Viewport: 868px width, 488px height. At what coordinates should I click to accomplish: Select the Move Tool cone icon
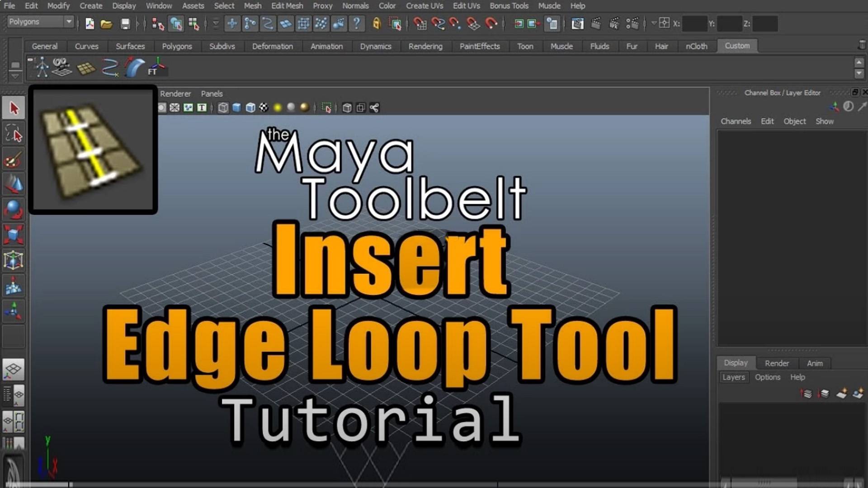point(14,185)
